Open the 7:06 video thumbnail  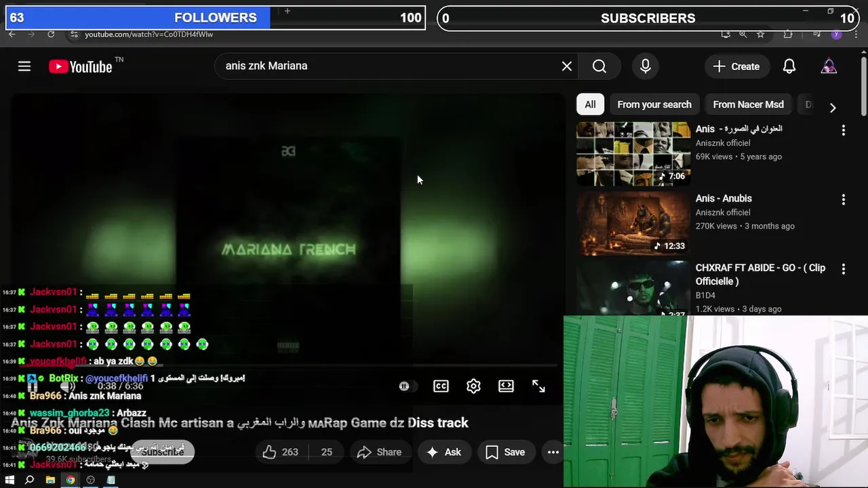633,154
